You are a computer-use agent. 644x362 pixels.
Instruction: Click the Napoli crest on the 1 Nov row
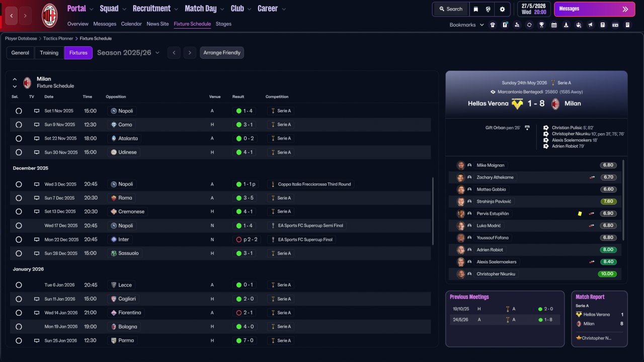tap(114, 111)
